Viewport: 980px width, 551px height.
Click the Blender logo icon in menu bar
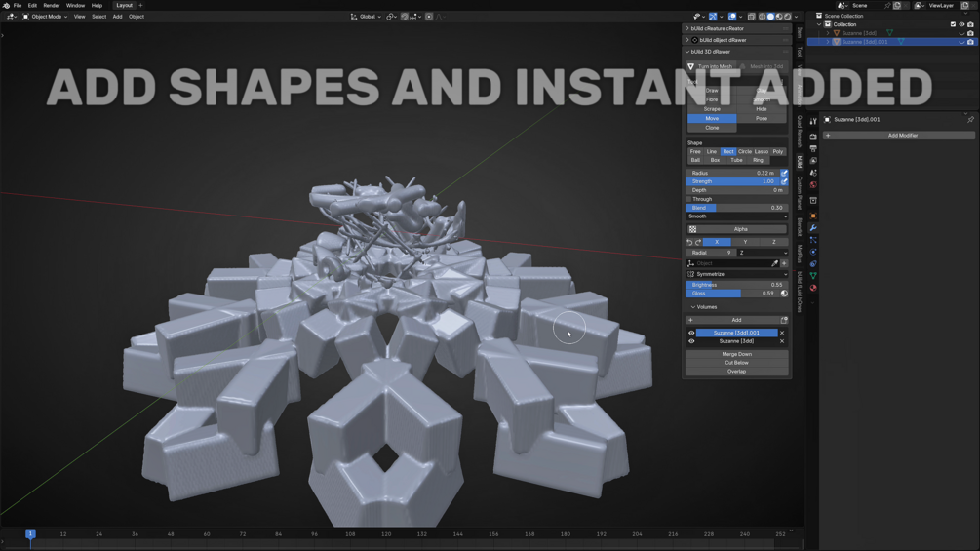[6, 5]
